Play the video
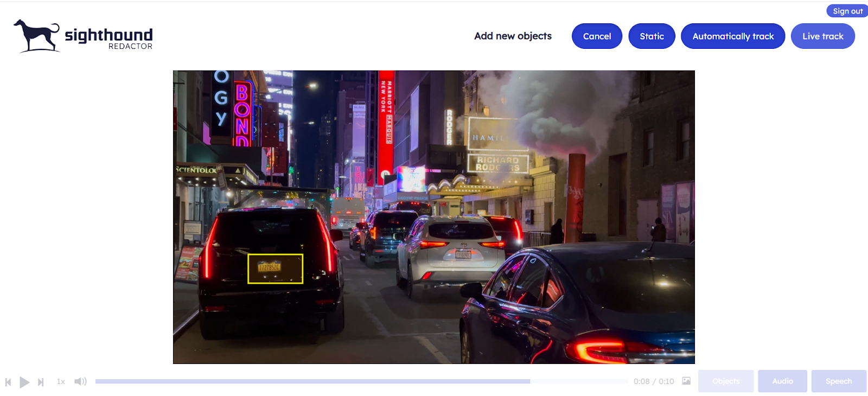868x396 pixels. (x=24, y=382)
